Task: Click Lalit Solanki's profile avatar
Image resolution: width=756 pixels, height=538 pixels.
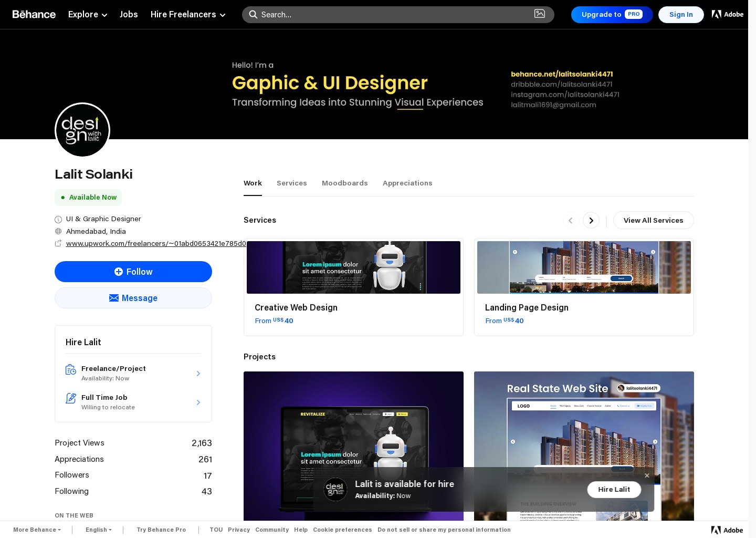Action: (x=82, y=130)
